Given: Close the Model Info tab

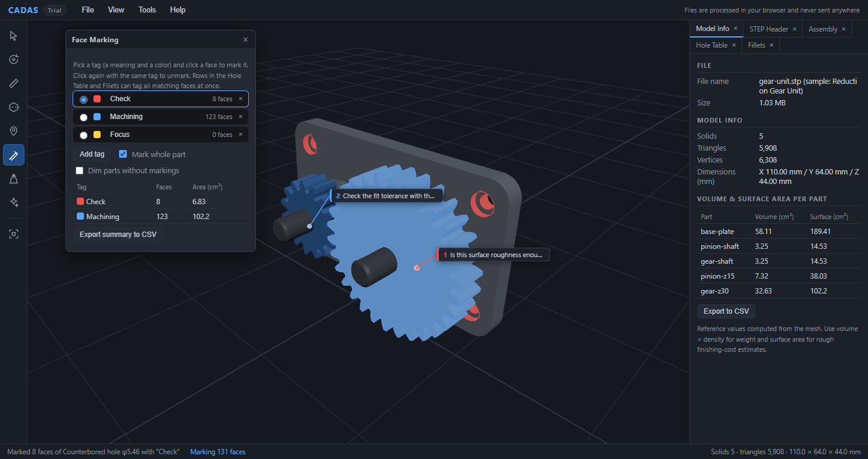Looking at the screenshot, I should tap(735, 29).
